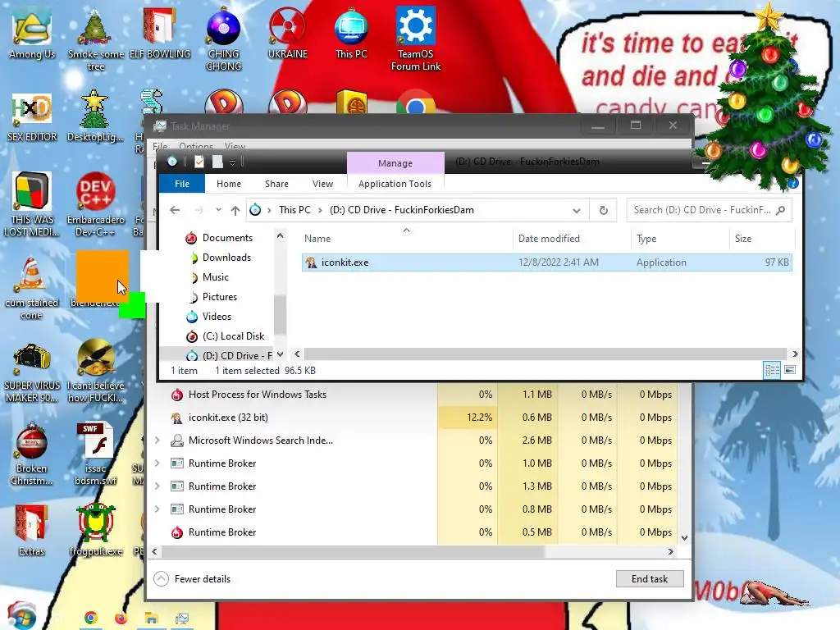The image size is (840, 630).
Task: Sort by Size column header
Action: point(760,239)
